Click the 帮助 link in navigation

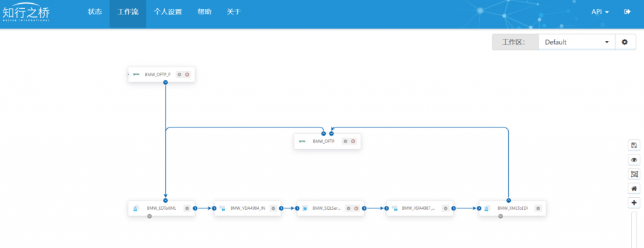pos(204,12)
